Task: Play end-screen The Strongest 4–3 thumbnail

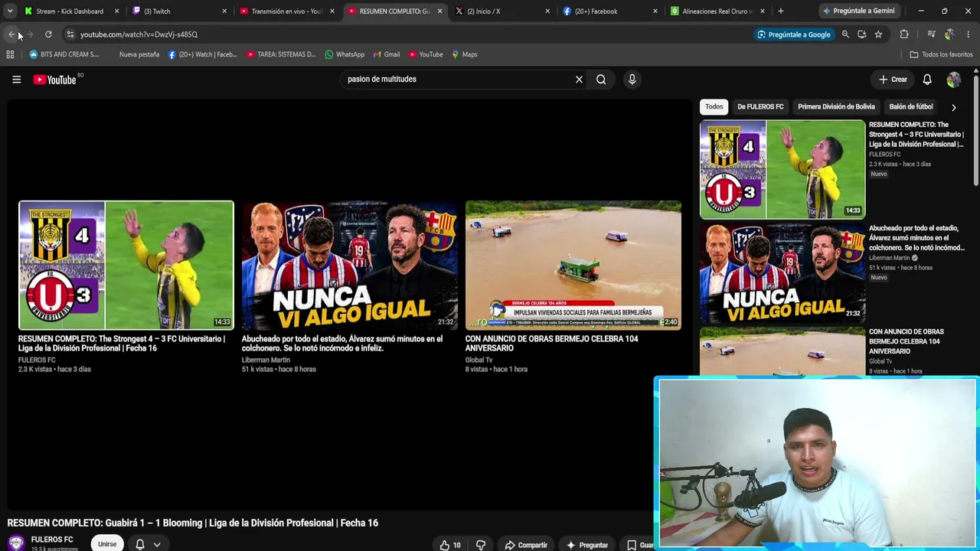Action: (126, 265)
